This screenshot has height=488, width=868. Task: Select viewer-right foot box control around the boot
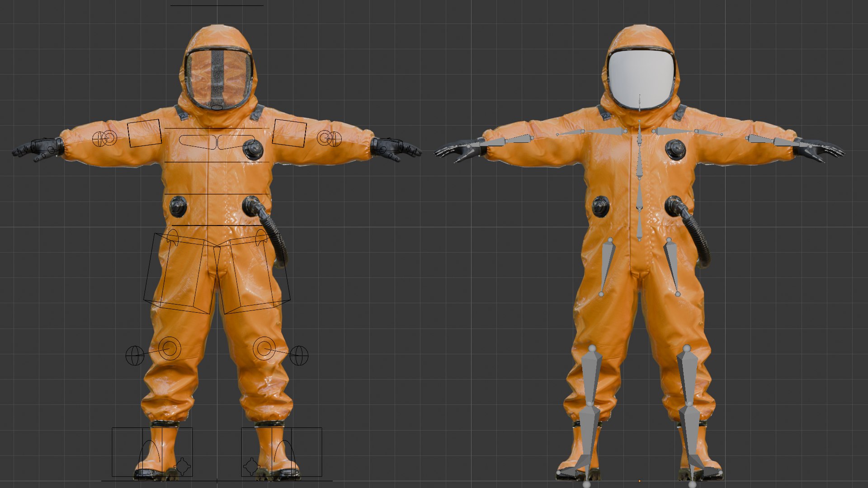[282, 452]
